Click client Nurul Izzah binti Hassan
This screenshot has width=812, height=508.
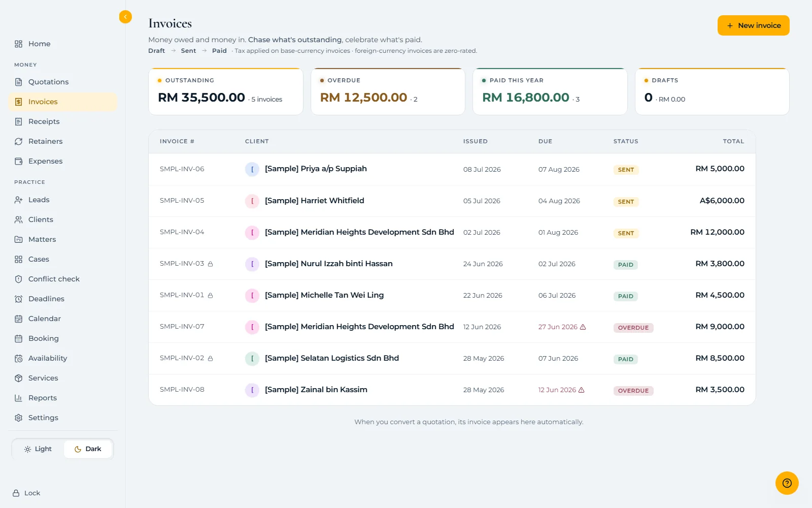[329, 264]
